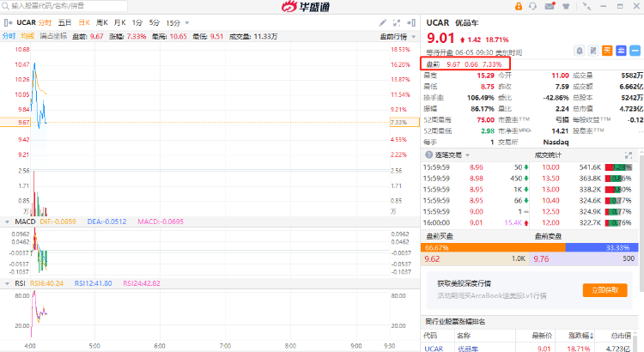Screen dimensions: 644x352
Task: Expand the trade statistics panel icon
Action: [629, 155]
